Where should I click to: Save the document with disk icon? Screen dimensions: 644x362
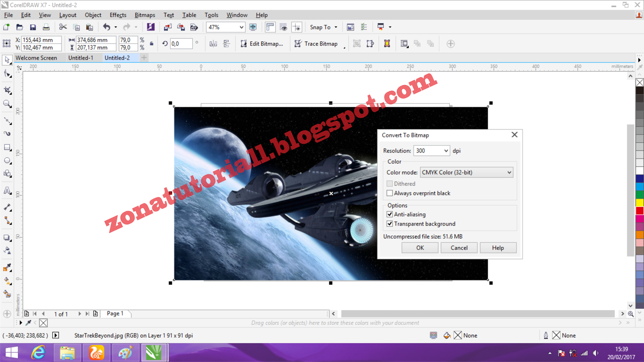33,27
